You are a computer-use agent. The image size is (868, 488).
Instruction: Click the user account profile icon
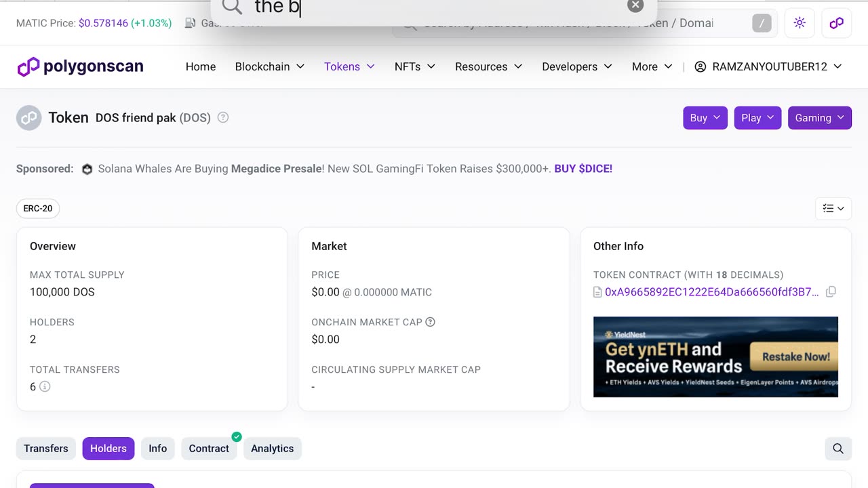pyautogui.click(x=701, y=66)
